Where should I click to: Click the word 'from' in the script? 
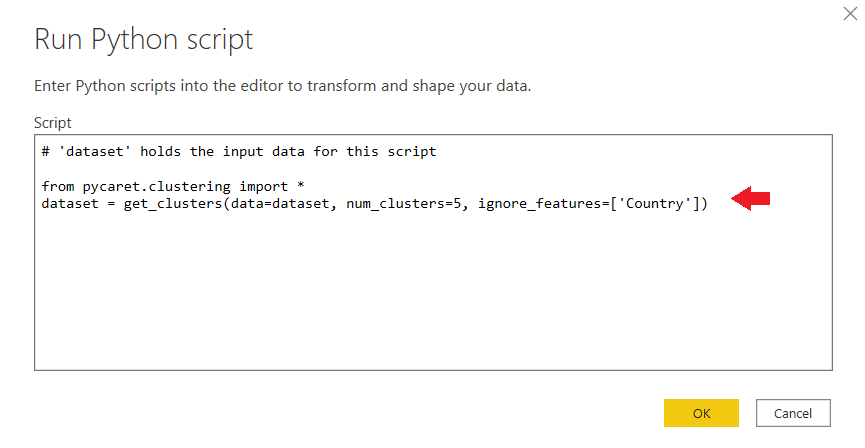58,186
